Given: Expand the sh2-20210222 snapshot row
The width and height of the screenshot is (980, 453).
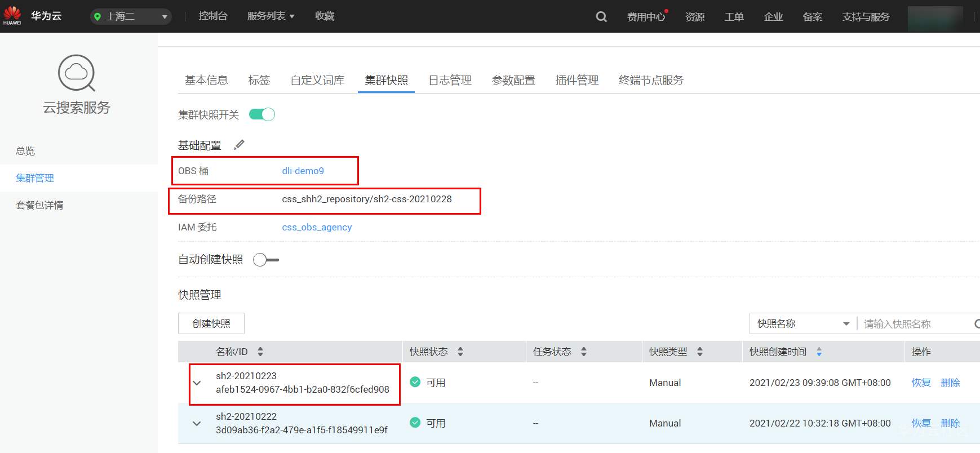Looking at the screenshot, I should coord(197,424).
